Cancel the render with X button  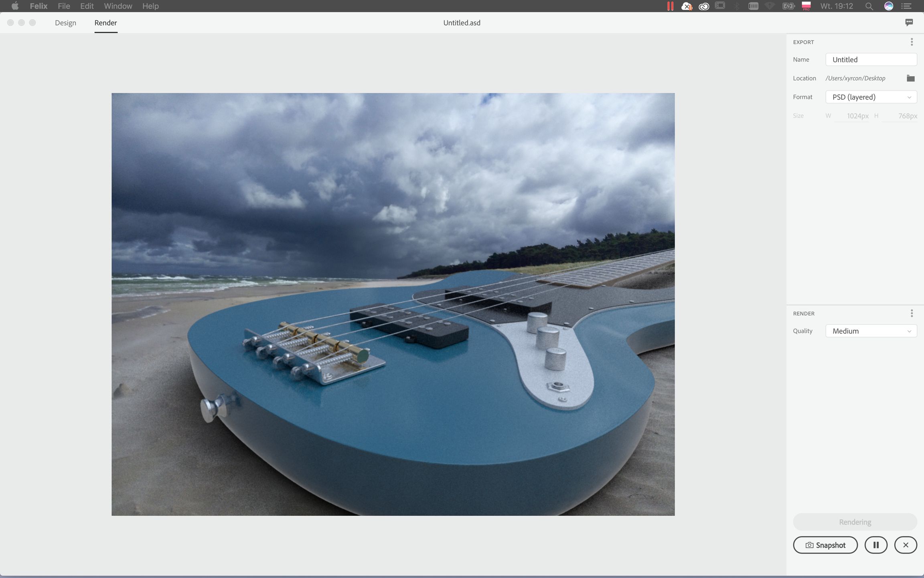pos(906,545)
